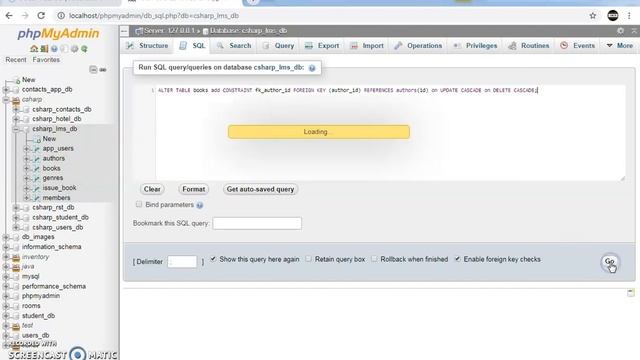Click the link with main panel icon
The width and height of the screenshot is (640, 360).
click(x=103, y=70)
